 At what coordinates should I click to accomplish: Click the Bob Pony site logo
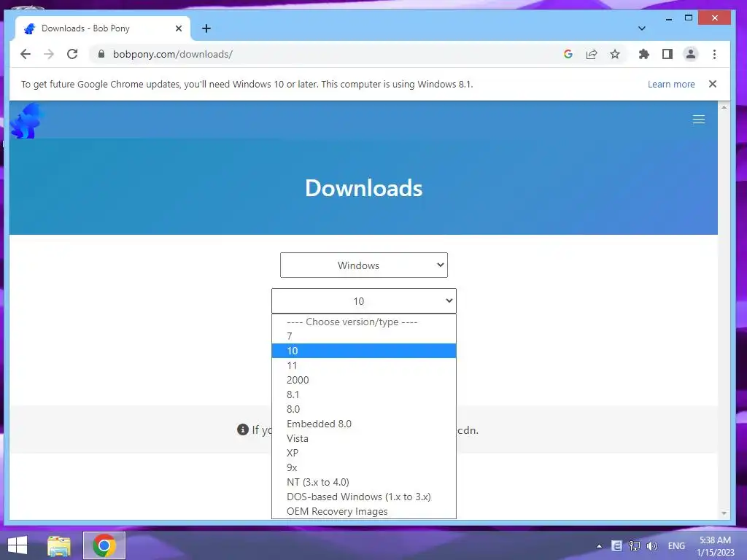(x=27, y=121)
